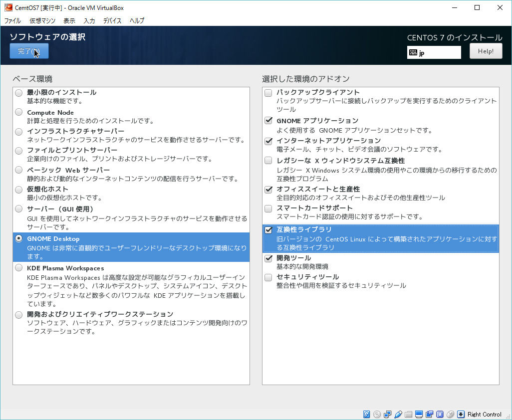Viewport: 512px width, 420px height.
Task: Click the Help! button
Action: coord(486,51)
